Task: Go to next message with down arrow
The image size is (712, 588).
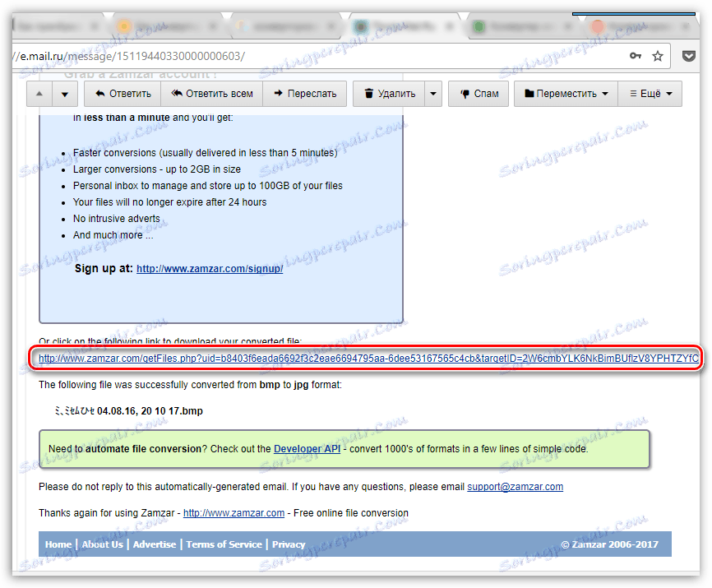Action: pos(65,94)
